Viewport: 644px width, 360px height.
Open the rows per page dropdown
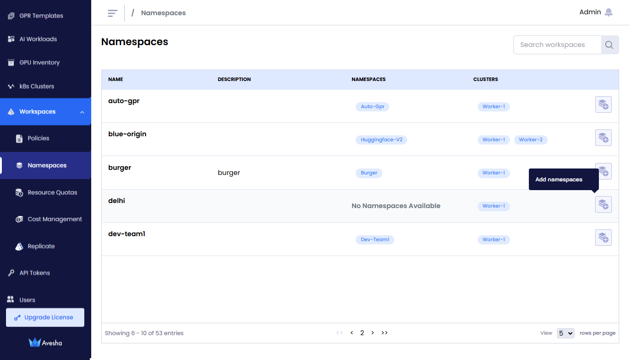(565, 333)
